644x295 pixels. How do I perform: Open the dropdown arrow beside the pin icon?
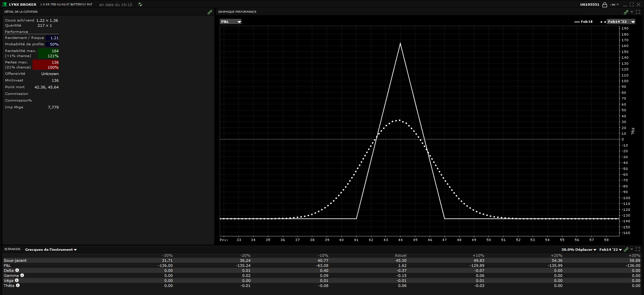[618, 5]
